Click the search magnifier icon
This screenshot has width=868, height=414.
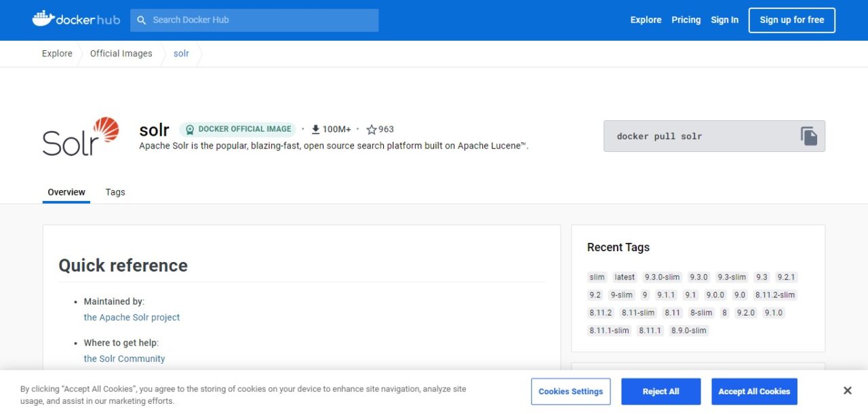click(142, 20)
